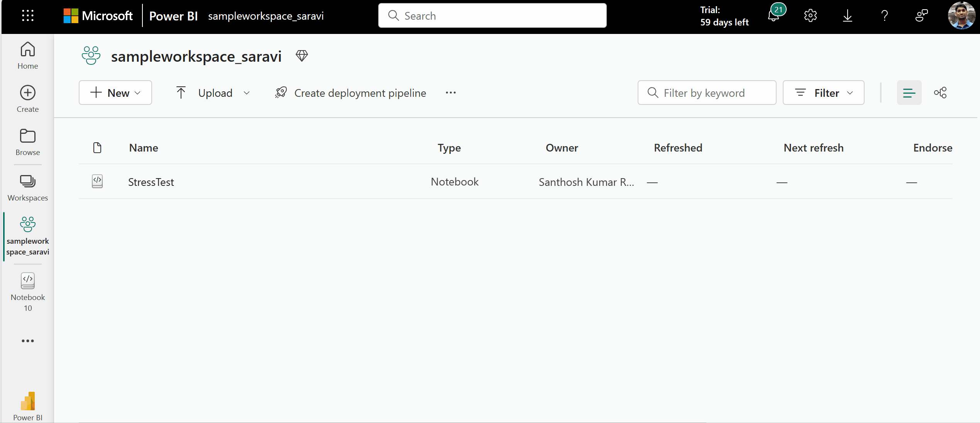Click Create deployment pipeline button
Screen dimensions: 980x423
[x=350, y=93]
